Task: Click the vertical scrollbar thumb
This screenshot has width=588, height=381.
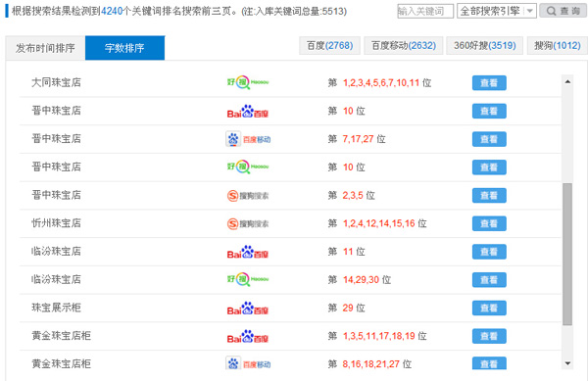Action: pyautogui.click(x=567, y=254)
